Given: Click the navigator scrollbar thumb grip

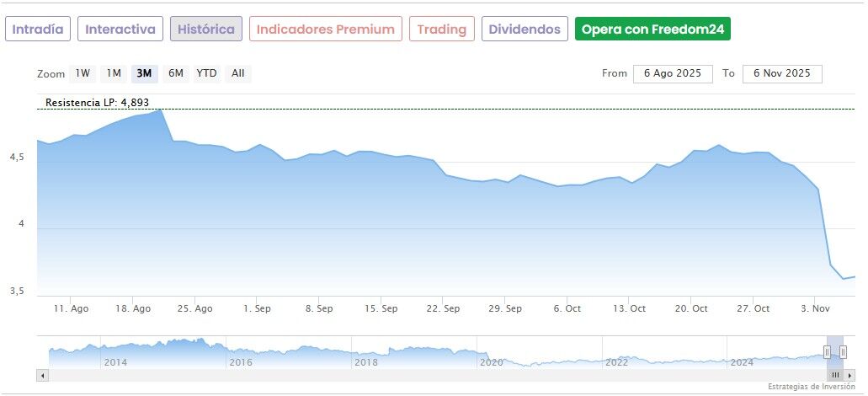Looking at the screenshot, I should (835, 375).
